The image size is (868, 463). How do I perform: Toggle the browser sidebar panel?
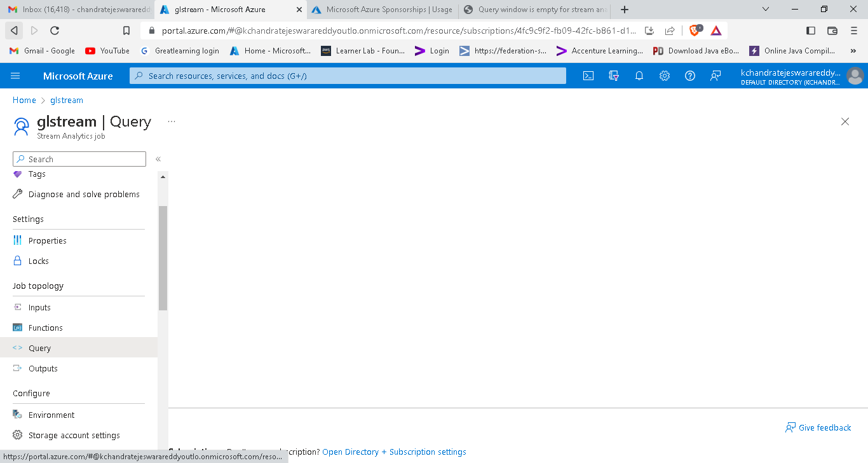[x=811, y=31]
